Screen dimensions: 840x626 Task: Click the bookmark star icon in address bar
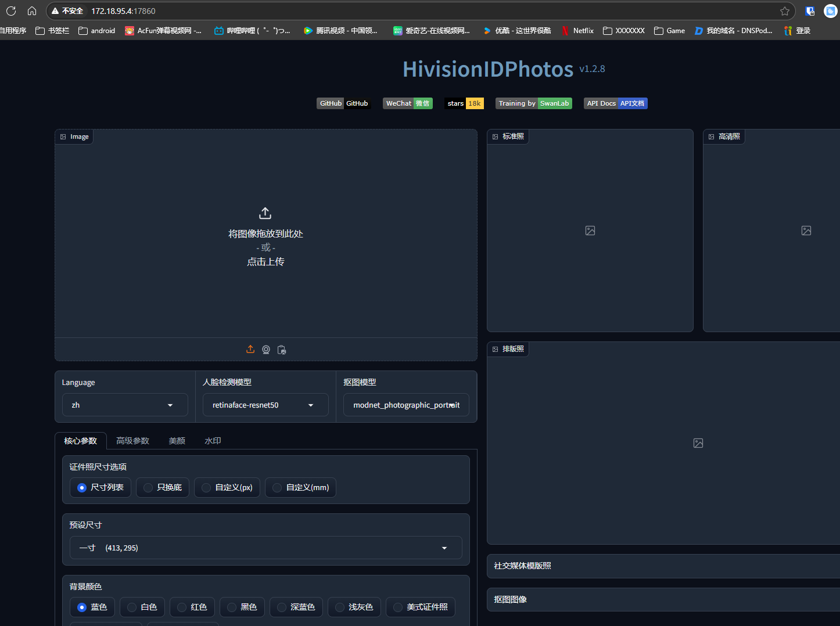tap(785, 11)
